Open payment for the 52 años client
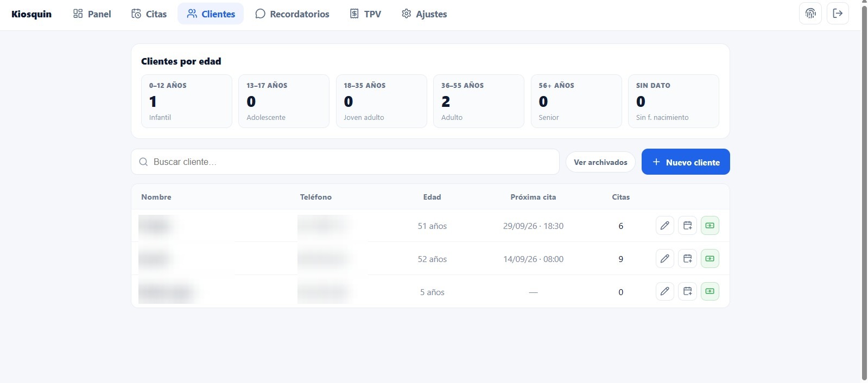868x383 pixels. coord(710,259)
